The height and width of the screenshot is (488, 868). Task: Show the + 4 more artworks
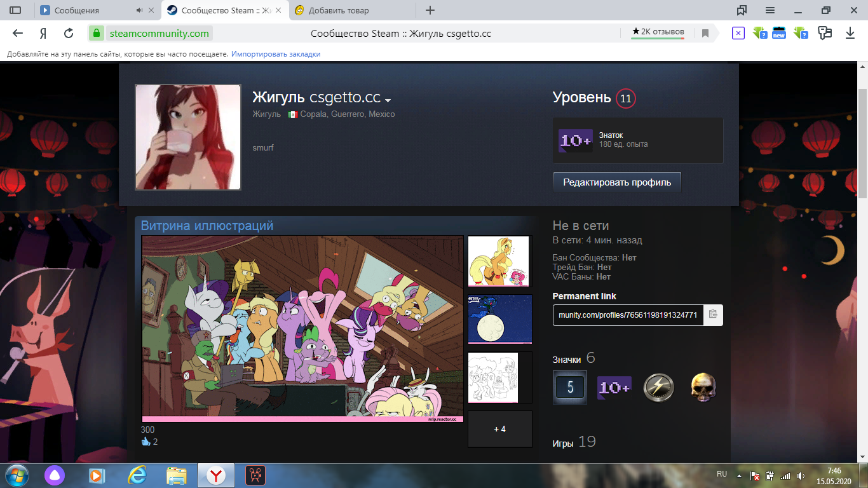(x=500, y=429)
